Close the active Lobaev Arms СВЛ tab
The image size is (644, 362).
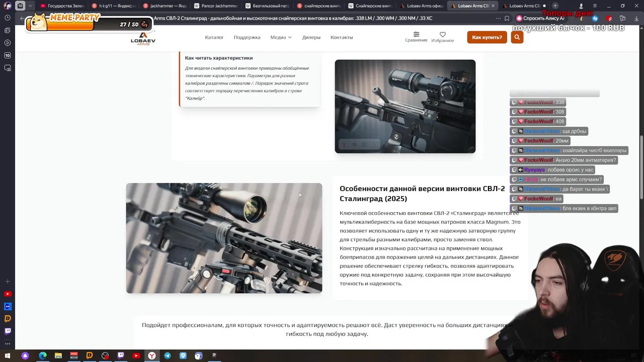(x=493, y=6)
